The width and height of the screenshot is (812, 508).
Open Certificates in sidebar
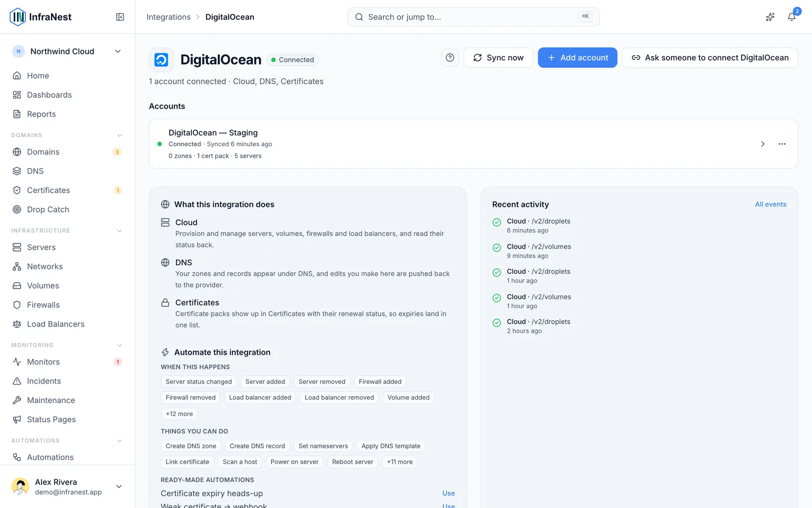tap(67, 190)
